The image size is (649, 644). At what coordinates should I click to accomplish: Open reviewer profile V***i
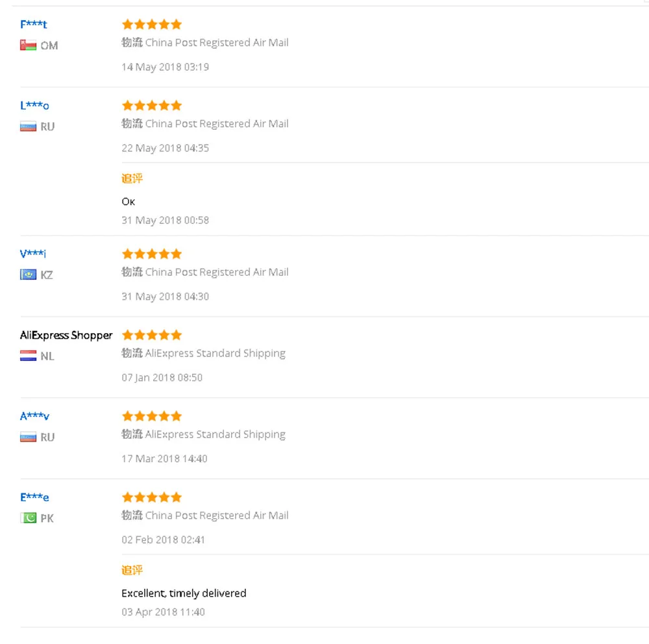pyautogui.click(x=33, y=253)
